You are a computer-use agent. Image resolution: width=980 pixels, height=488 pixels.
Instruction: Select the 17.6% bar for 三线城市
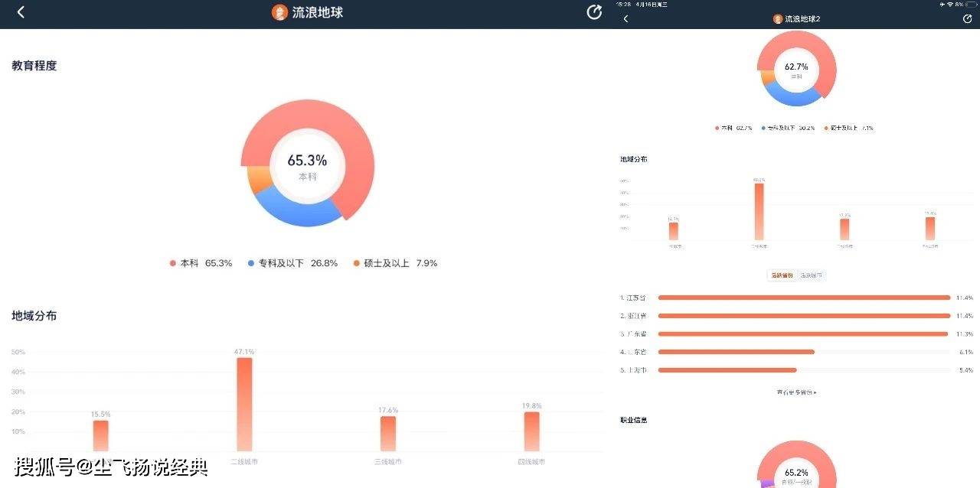pyautogui.click(x=388, y=434)
